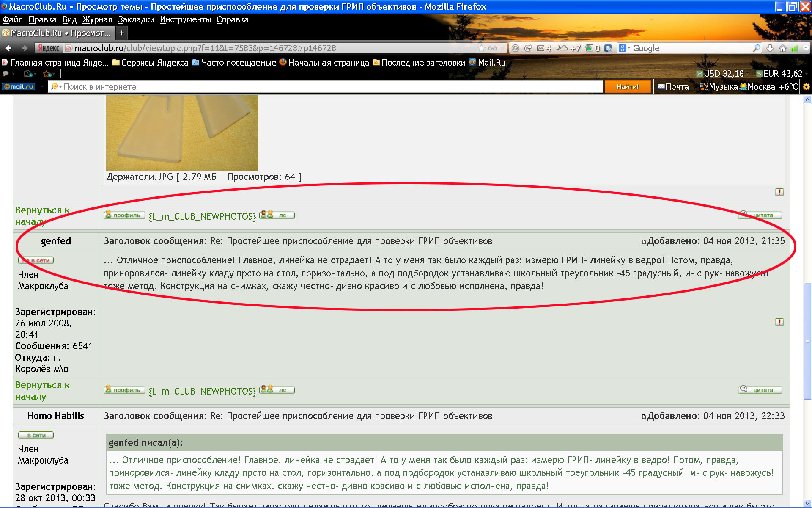Open the Google search engine dropdown

(624, 48)
